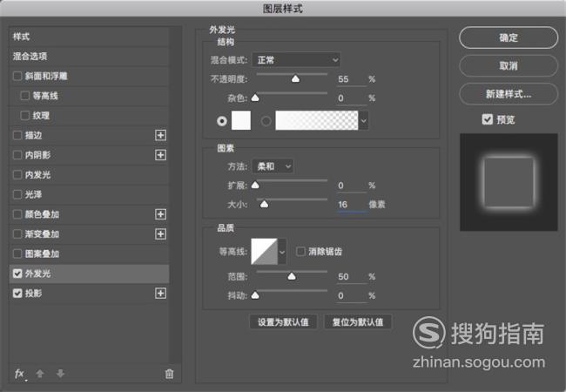Image resolution: width=566 pixels, height=392 pixels.
Task: Click the 杂色 value field showing 0
Action: 352,98
